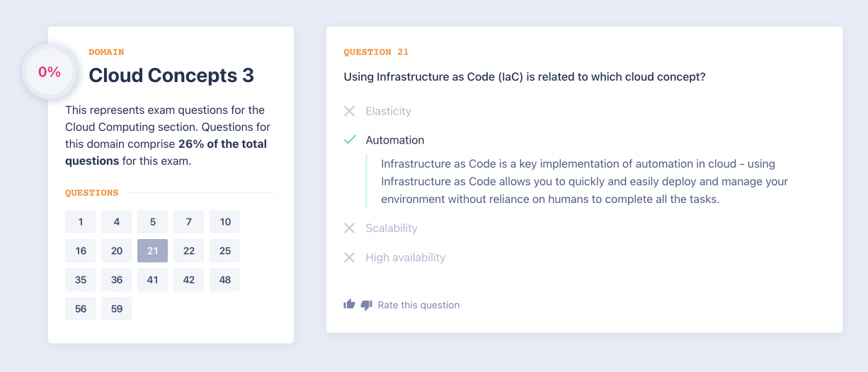This screenshot has height=372, width=868.
Task: Go to question 1
Action: tap(81, 222)
